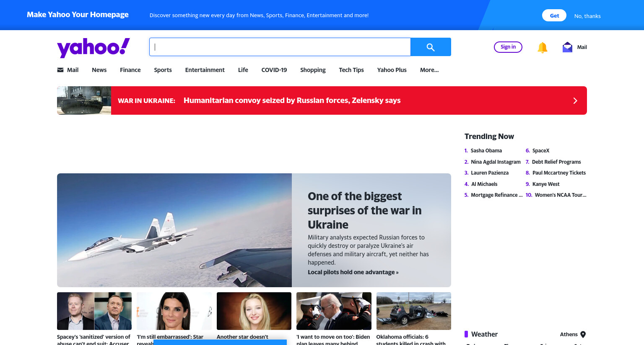Screen dimensions: 644x345
Task: Open the Weather section heading
Action: (x=484, y=334)
